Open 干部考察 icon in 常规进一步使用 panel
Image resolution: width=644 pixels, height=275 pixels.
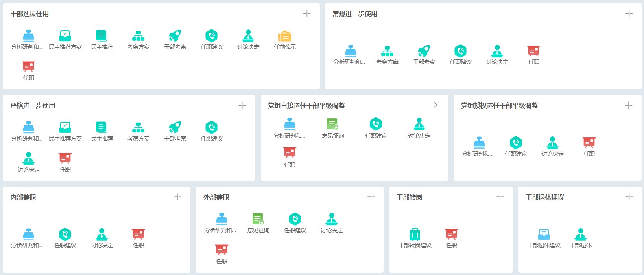click(424, 51)
